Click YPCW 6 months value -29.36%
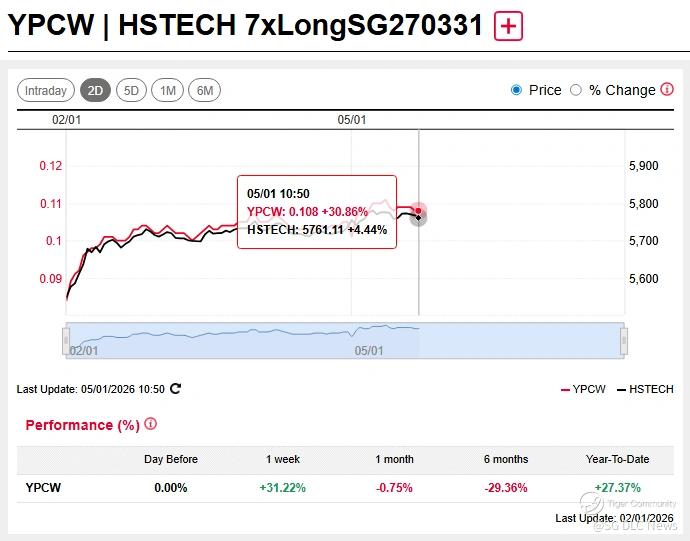The height and width of the screenshot is (541, 690). (x=506, y=488)
